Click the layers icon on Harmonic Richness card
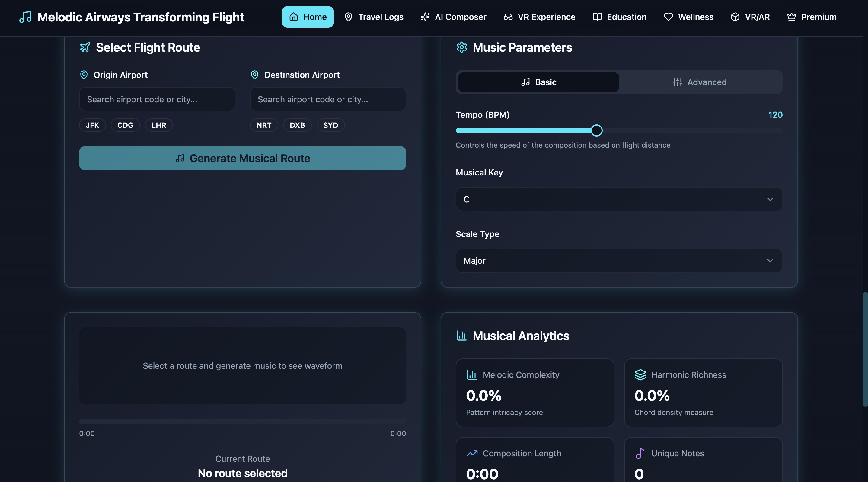 click(640, 375)
